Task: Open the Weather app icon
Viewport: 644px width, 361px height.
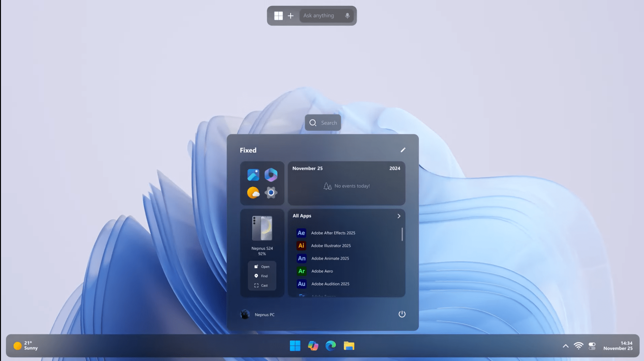Action: [253, 193]
